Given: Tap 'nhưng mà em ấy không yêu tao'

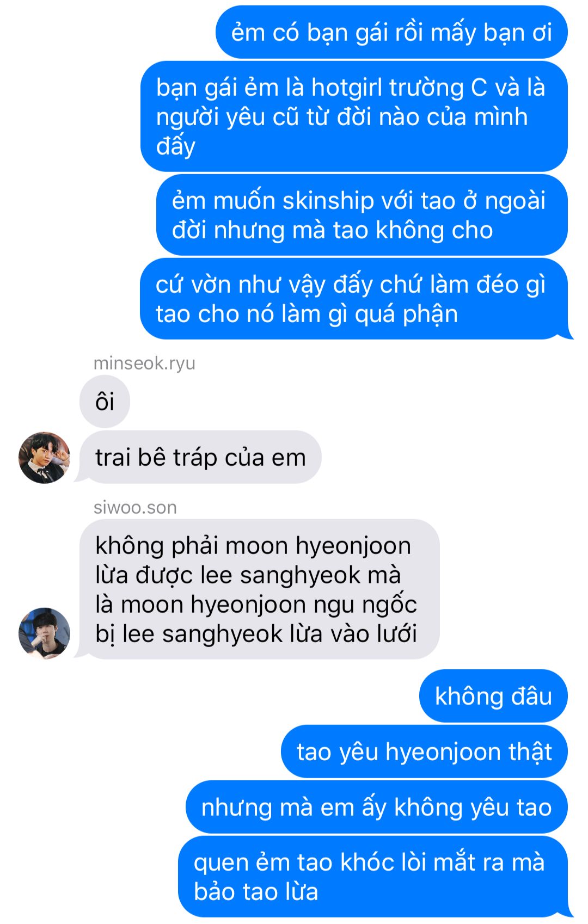Looking at the screenshot, I should click(377, 807).
